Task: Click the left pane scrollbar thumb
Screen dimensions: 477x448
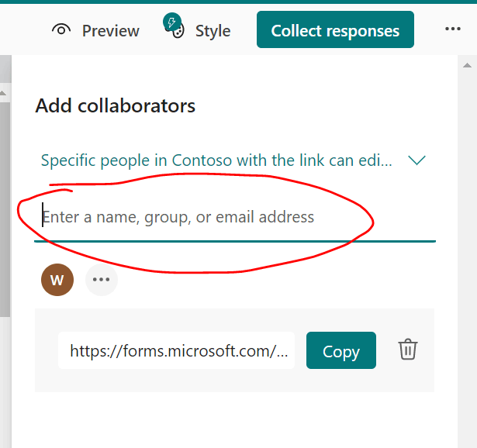Action: (5, 210)
